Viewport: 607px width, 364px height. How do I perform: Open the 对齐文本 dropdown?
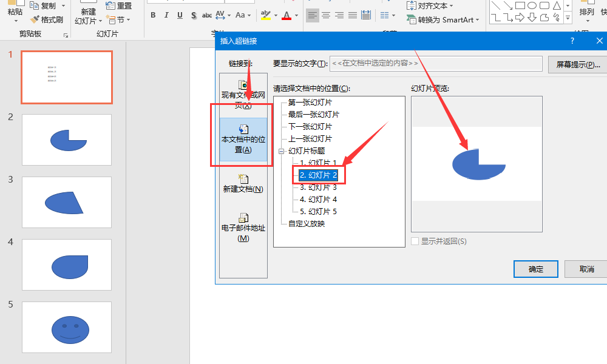432,5
